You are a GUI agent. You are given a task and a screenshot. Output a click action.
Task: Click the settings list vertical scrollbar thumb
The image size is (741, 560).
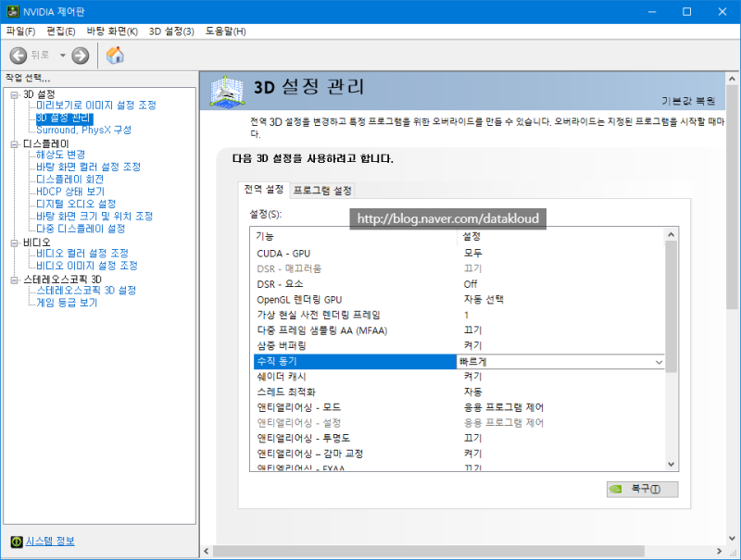click(x=671, y=307)
